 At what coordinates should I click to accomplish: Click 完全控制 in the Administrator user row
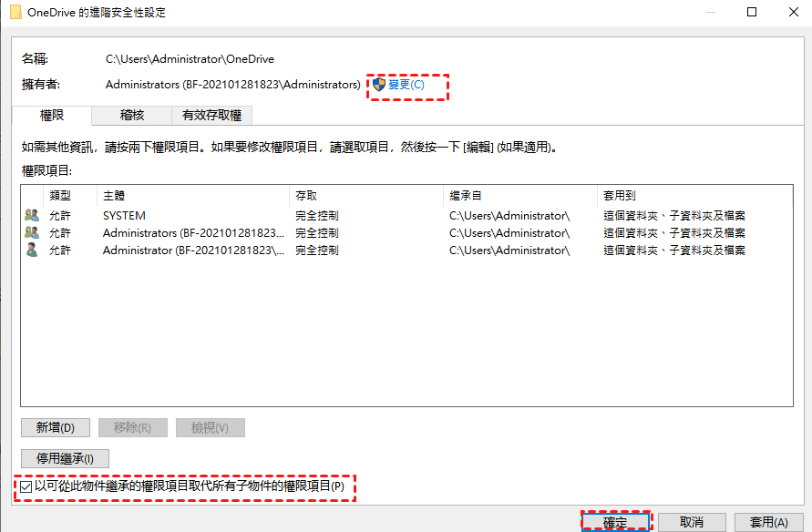pyautogui.click(x=317, y=251)
